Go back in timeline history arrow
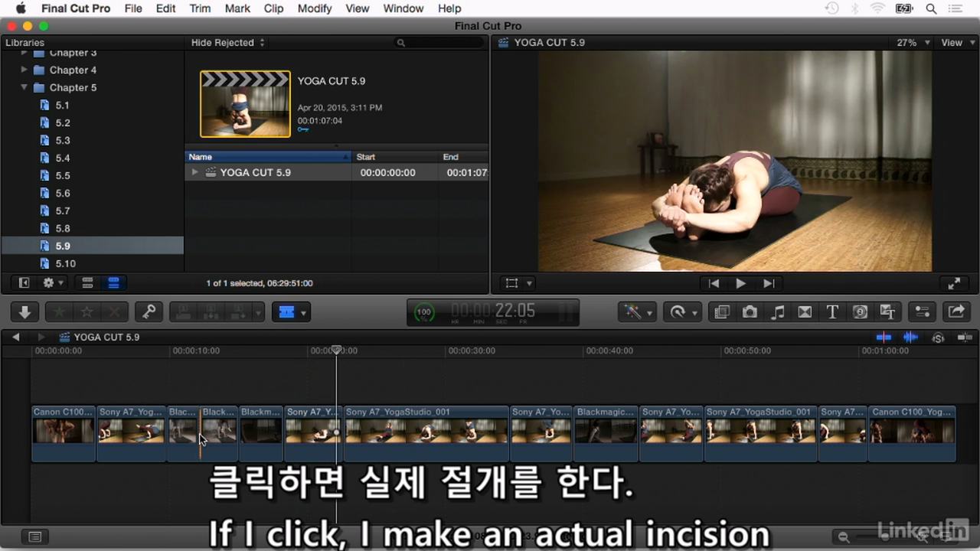The height and width of the screenshot is (551, 980). coord(15,337)
